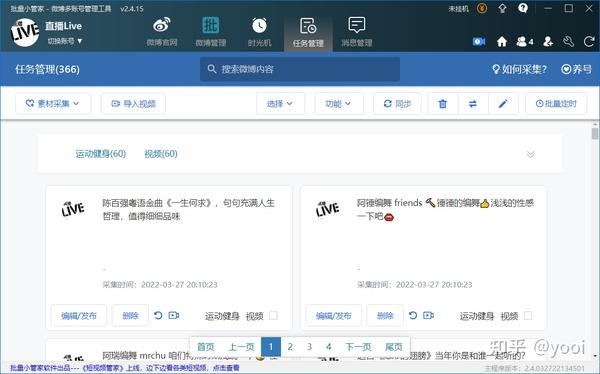Image resolution: width=600 pixels, height=374 pixels.
Task: Click the swap arrows toolbar icon
Action: pos(473,103)
